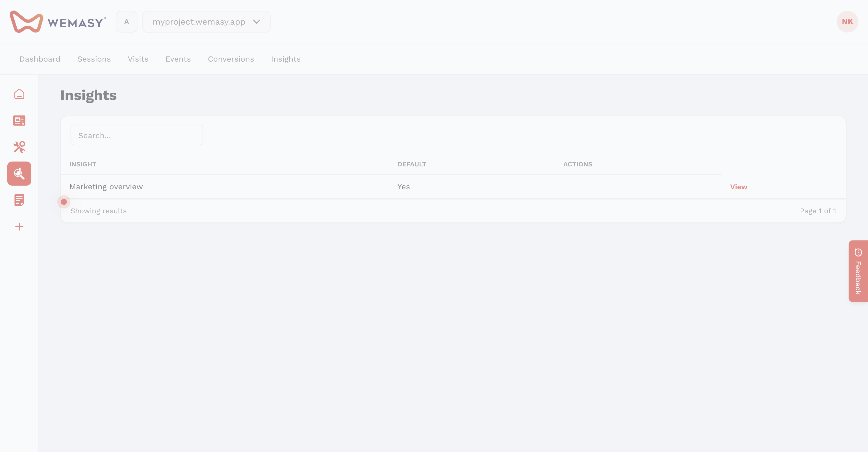Click the plus add sidebar icon
Viewport: 868px width, 452px height.
coord(19,227)
